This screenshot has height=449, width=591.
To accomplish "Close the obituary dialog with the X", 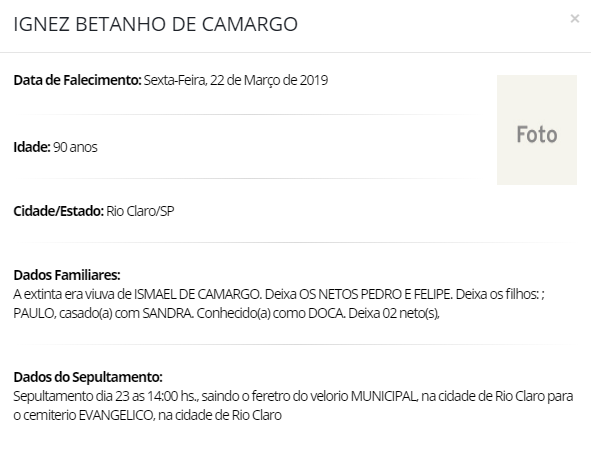I will [x=574, y=18].
